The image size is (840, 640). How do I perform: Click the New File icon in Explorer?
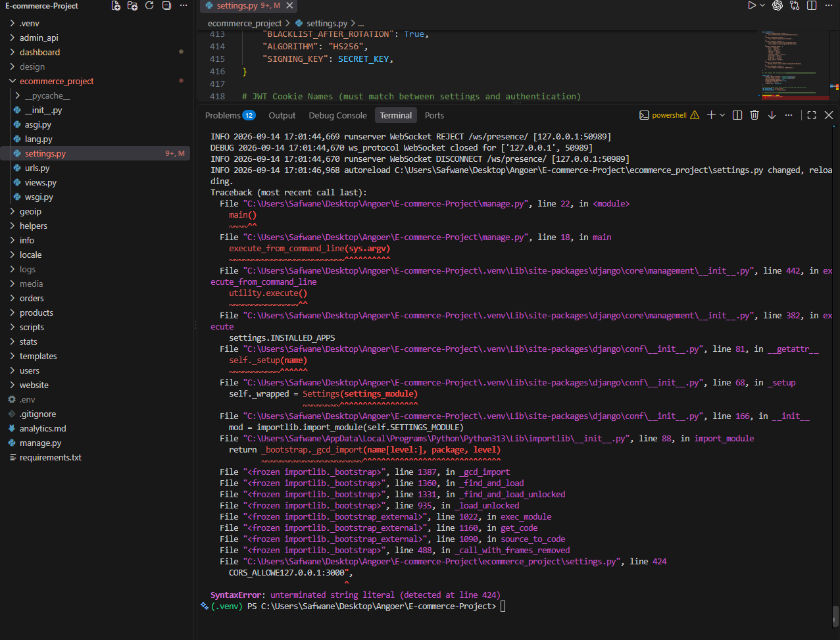point(116,6)
